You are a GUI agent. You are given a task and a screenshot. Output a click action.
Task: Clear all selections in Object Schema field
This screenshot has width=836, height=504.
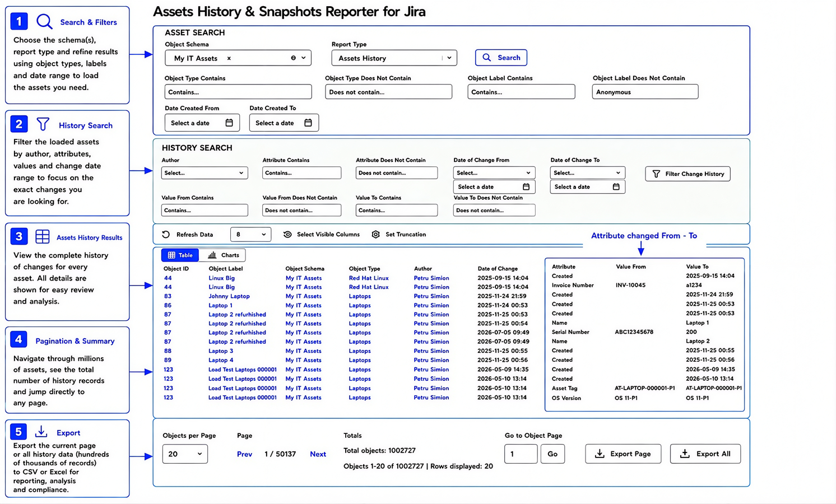click(x=293, y=58)
